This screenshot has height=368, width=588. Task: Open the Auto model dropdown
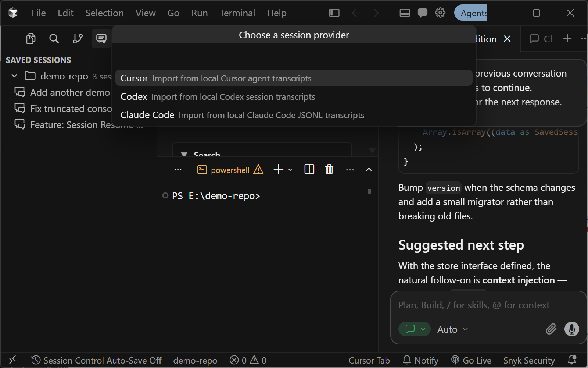pos(452,329)
